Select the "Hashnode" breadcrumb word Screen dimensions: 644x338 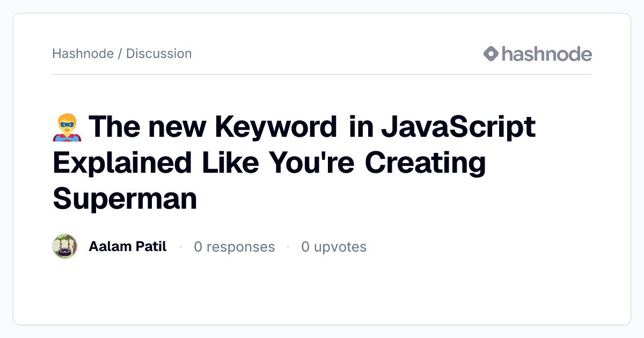(x=83, y=54)
